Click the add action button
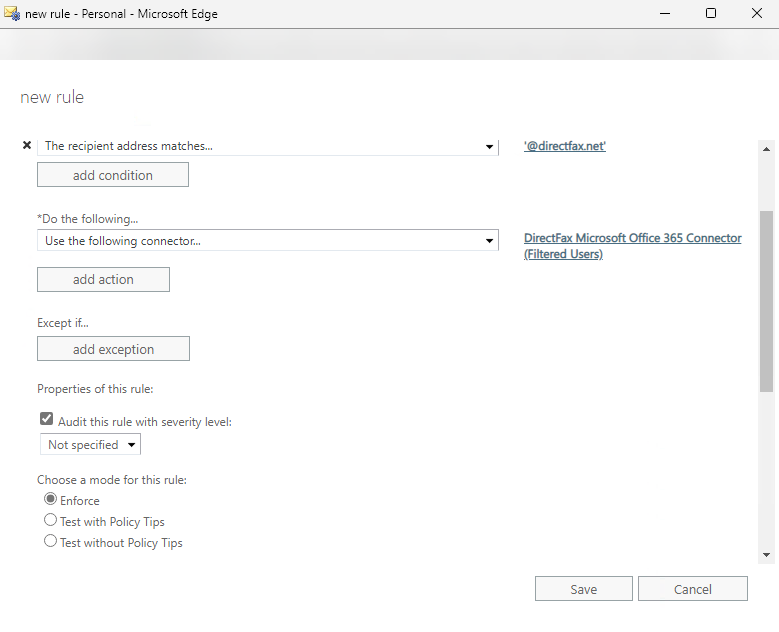This screenshot has height=632, width=779. tap(103, 280)
